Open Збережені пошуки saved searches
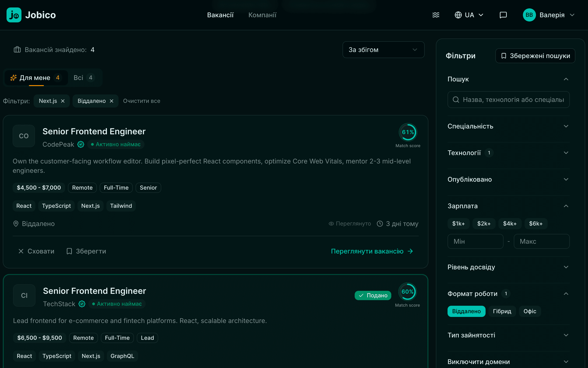The height and width of the screenshot is (368, 588). 535,56
